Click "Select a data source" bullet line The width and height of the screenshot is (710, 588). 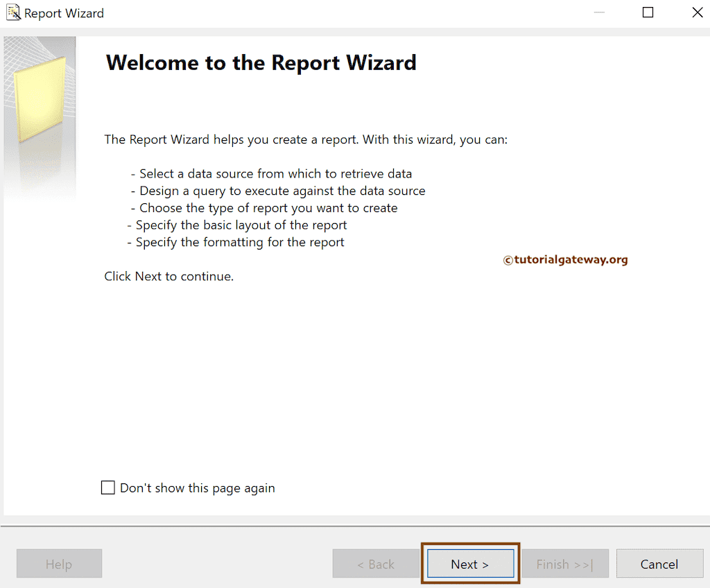pos(271,173)
